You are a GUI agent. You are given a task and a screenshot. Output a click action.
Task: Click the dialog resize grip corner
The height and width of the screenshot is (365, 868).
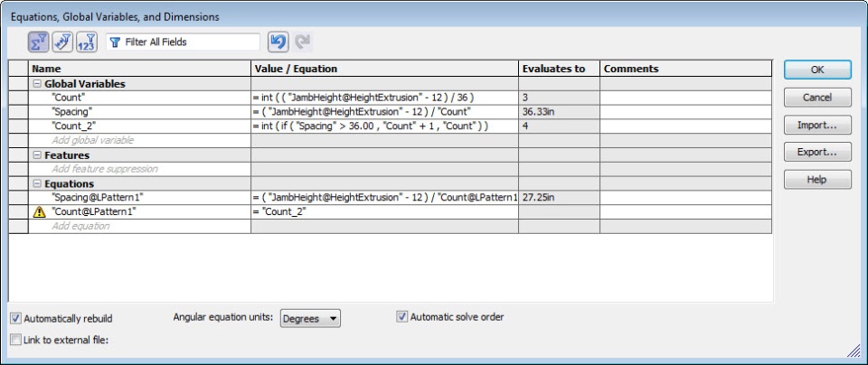tap(853, 351)
